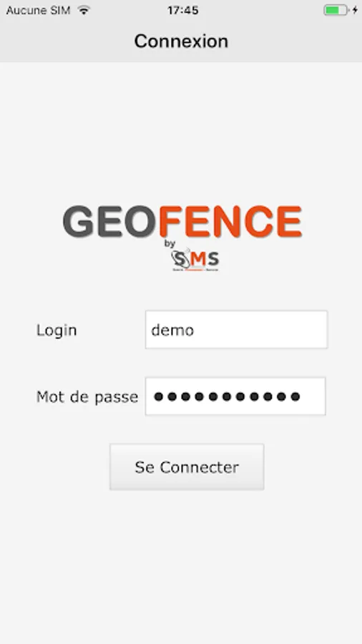Focus the Login field containing demo

236,330
